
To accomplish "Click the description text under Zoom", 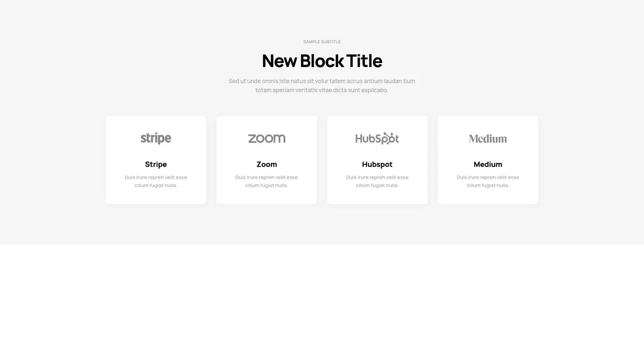I will (266, 181).
